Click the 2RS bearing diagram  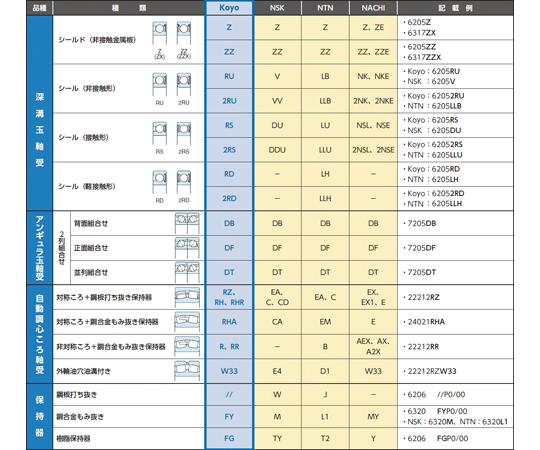[x=184, y=133]
